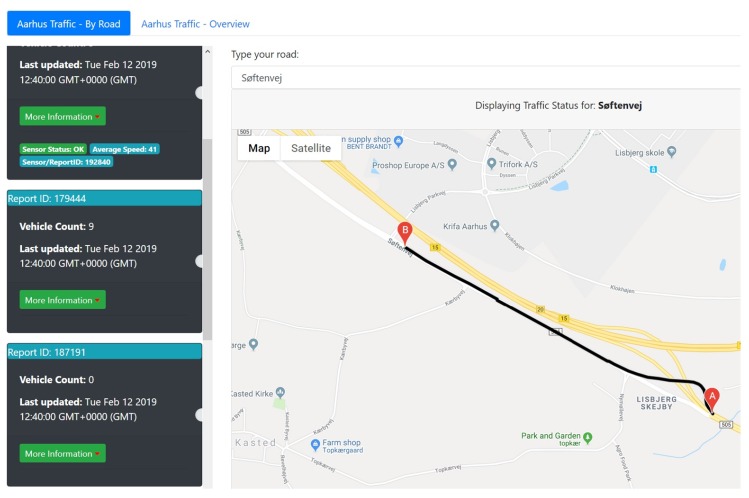Screen dimensions: 749x498
Task: Click the Lisbjerg skole map pin
Action: tap(672, 153)
